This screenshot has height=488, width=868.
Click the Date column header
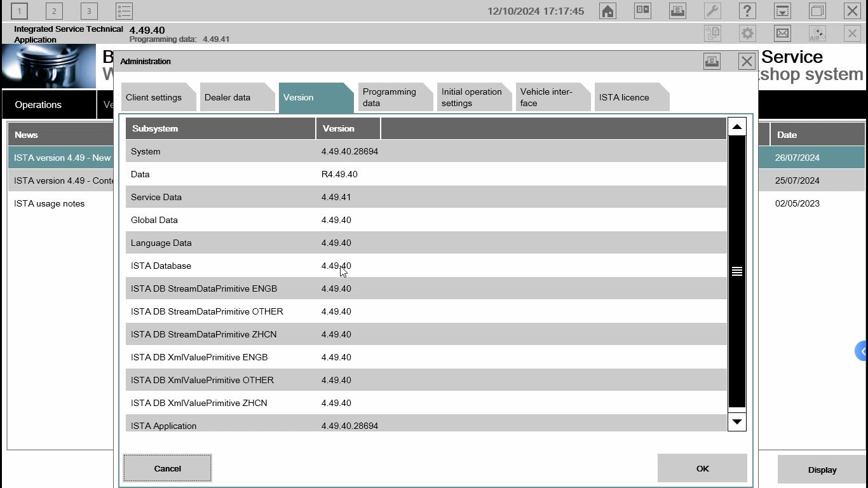817,135
